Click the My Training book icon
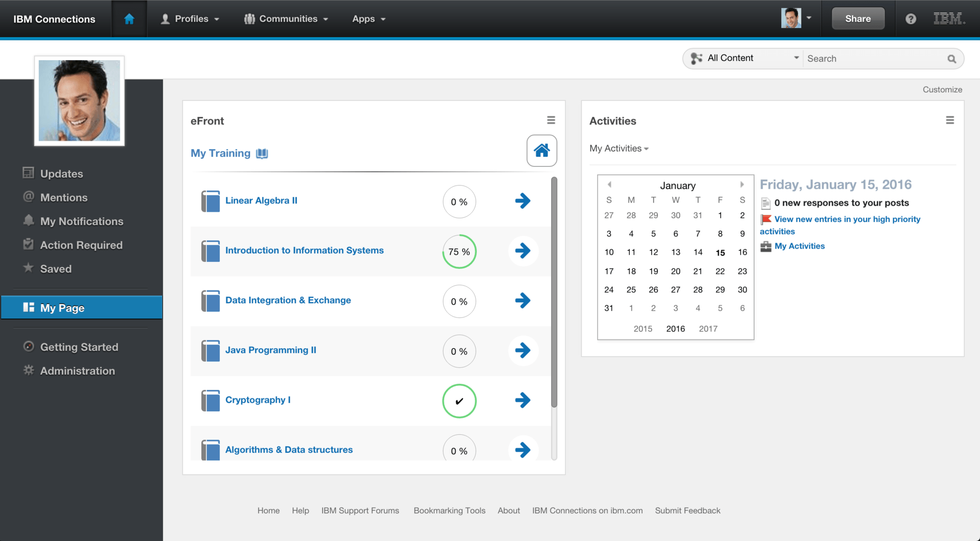Viewport: 980px width, 541px height. click(x=262, y=154)
